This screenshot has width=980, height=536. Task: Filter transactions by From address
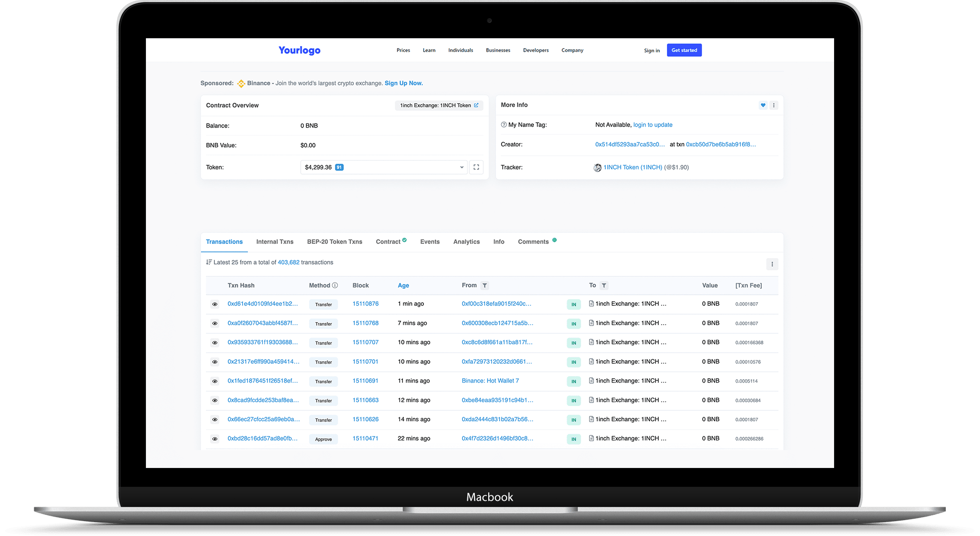(x=485, y=285)
